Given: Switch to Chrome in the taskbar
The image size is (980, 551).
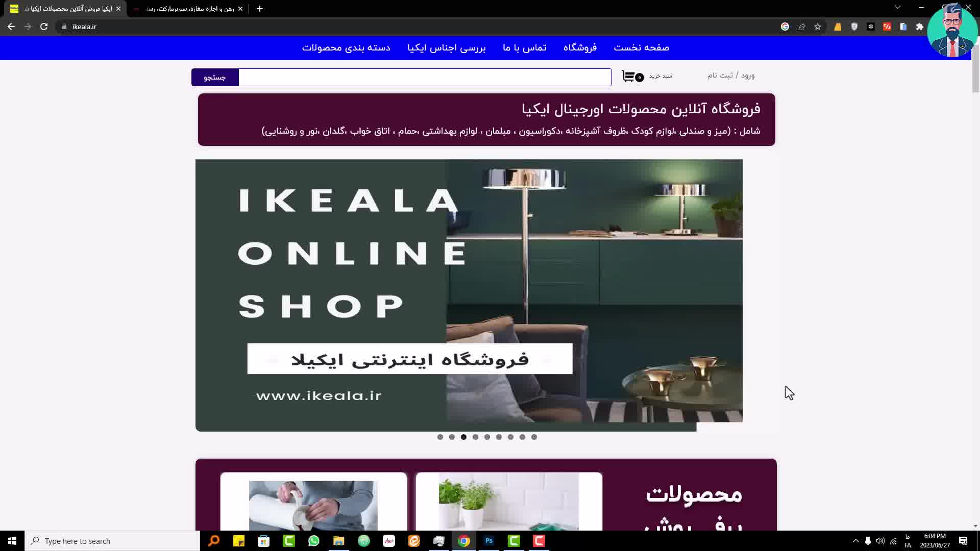Looking at the screenshot, I should pos(464,541).
